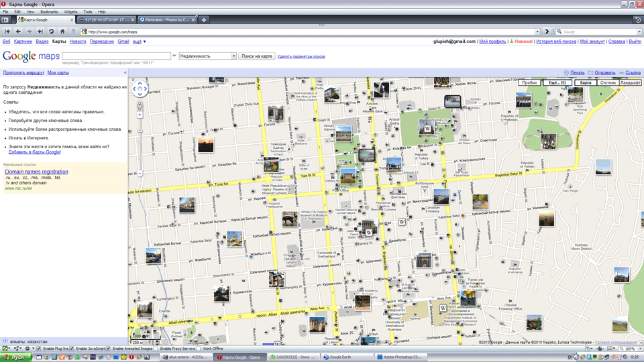Open the Мой профиль link
The height and width of the screenshot is (362, 644).
[492, 42]
